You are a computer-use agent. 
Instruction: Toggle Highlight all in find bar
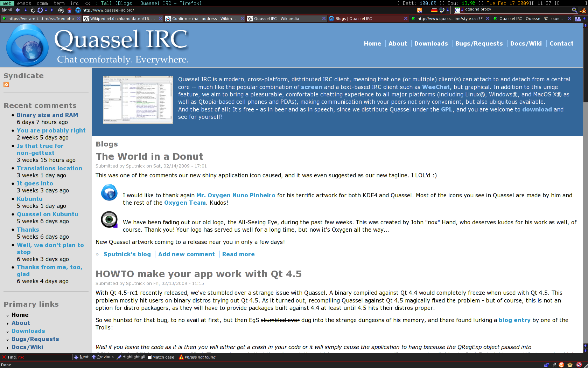[131, 357]
